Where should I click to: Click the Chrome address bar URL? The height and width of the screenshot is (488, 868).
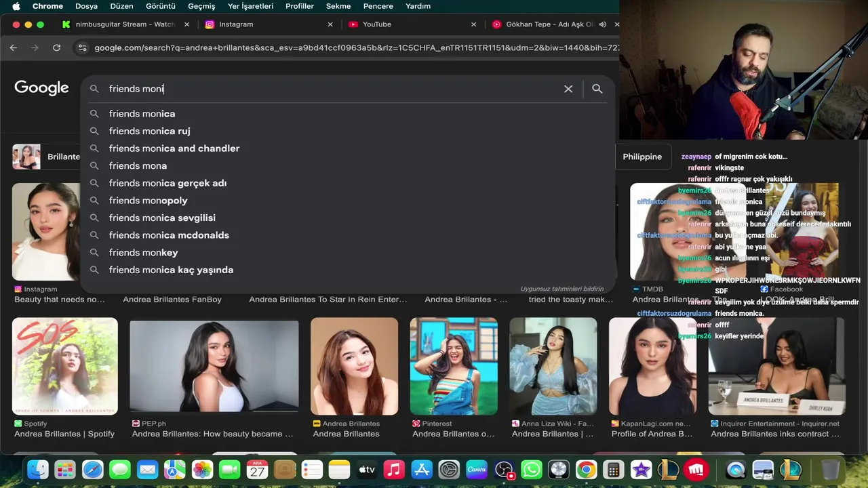356,47
